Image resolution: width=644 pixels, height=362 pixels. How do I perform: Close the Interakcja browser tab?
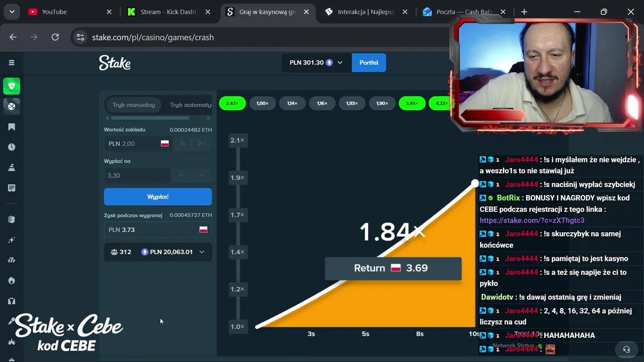click(x=404, y=12)
